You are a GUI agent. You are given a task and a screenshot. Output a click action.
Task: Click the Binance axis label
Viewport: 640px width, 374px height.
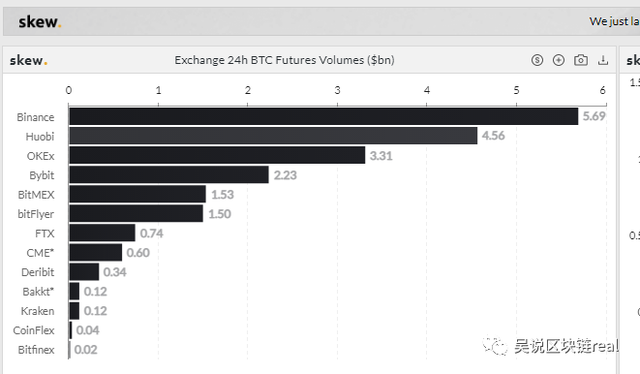click(x=36, y=117)
